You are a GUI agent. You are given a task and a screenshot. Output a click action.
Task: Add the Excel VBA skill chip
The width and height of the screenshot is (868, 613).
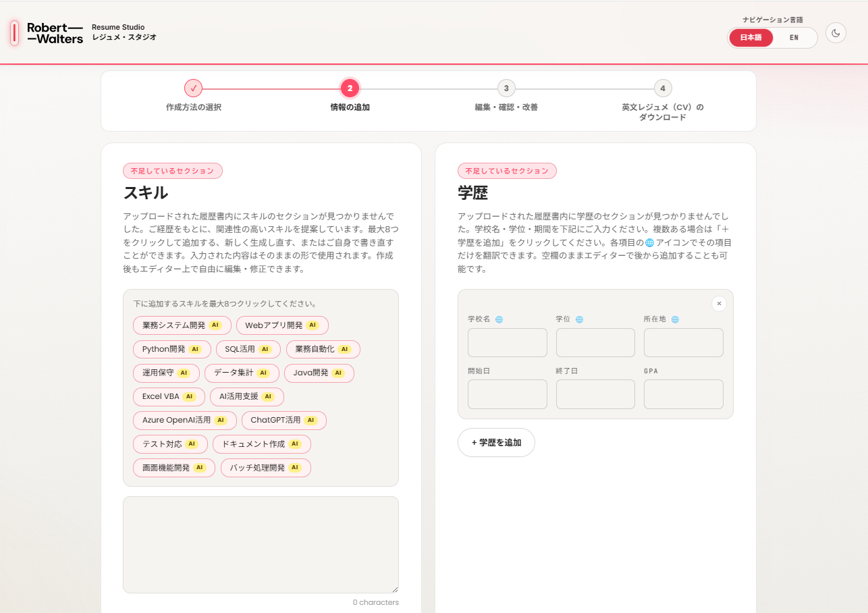click(x=169, y=397)
